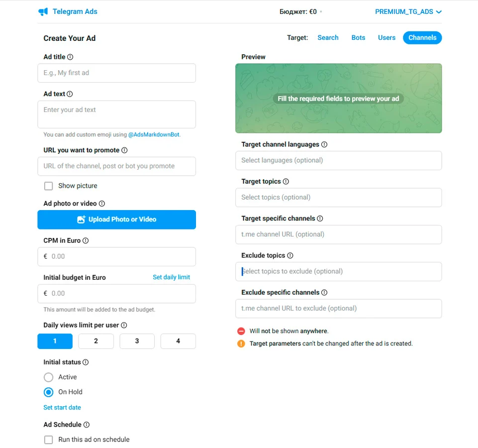Tick Run this ad on schedule
This screenshot has width=478, height=448.
[48, 440]
